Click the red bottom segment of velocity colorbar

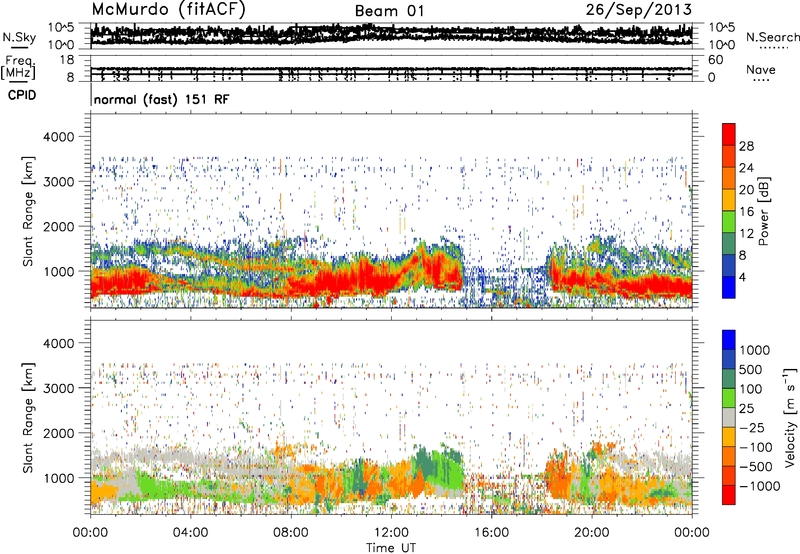729,495
